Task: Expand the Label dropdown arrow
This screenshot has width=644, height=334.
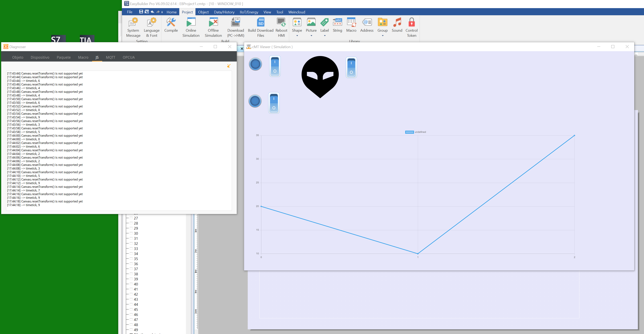Action: [x=325, y=36]
